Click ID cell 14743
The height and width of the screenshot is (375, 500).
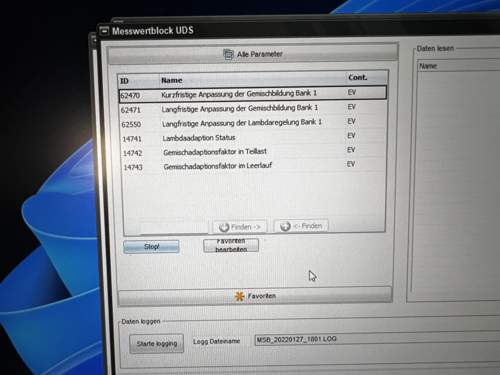(x=133, y=167)
